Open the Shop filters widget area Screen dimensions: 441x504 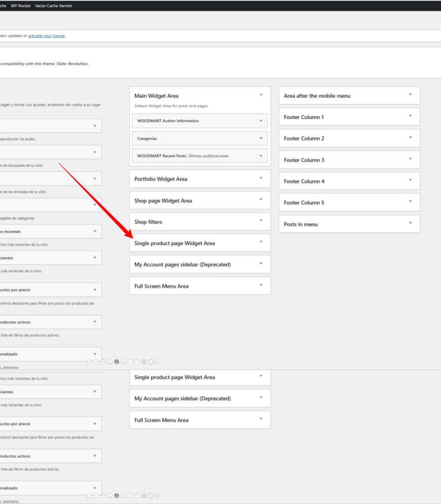tap(261, 221)
